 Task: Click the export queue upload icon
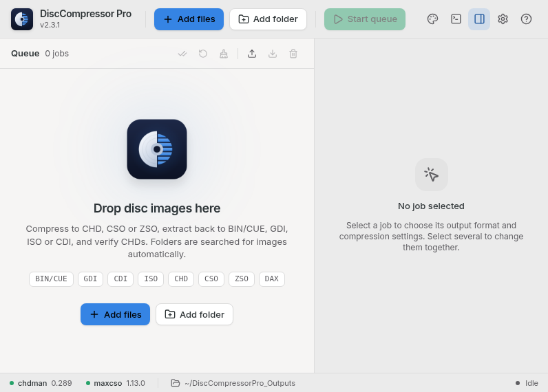(252, 54)
